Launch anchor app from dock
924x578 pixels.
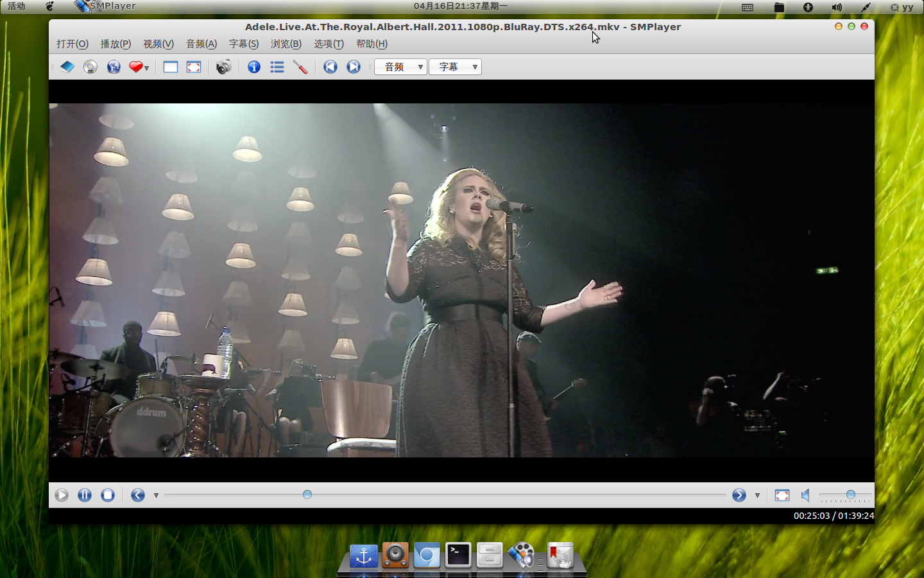click(x=364, y=556)
